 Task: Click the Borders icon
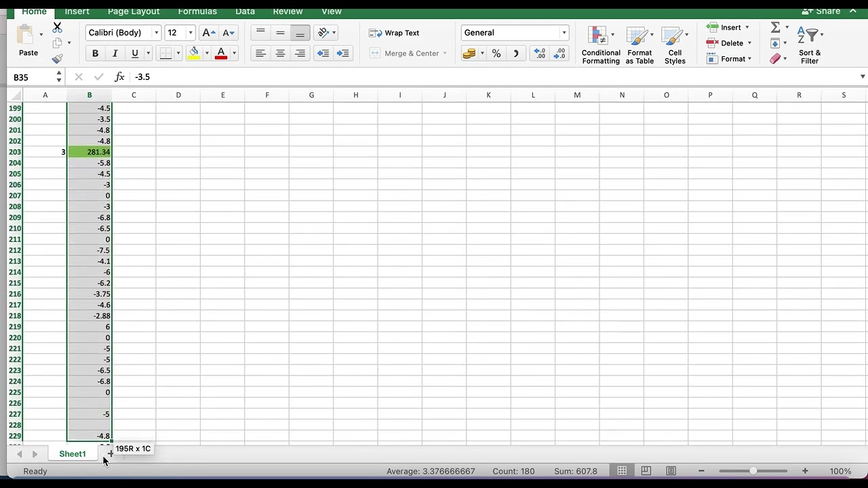[x=165, y=54]
